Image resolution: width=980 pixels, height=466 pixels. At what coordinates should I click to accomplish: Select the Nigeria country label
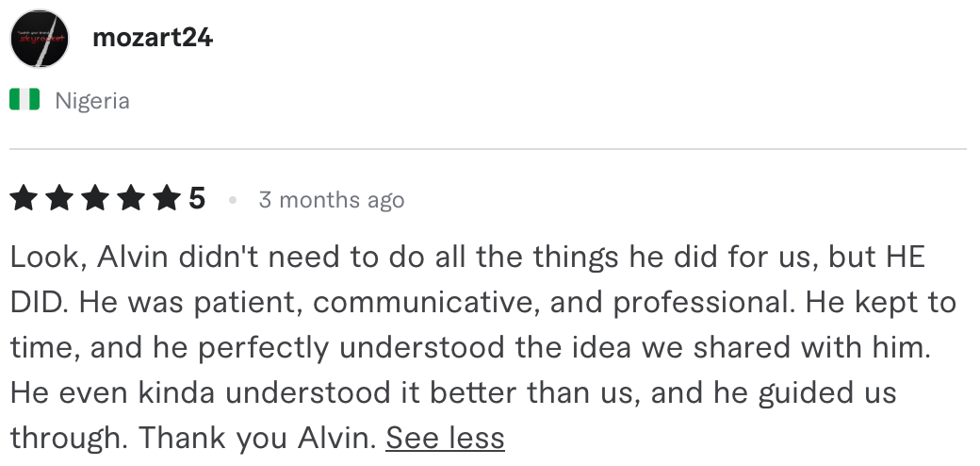pyautogui.click(x=92, y=101)
